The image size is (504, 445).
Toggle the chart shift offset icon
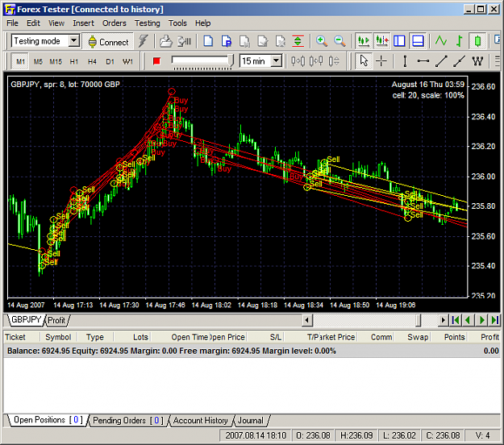382,41
